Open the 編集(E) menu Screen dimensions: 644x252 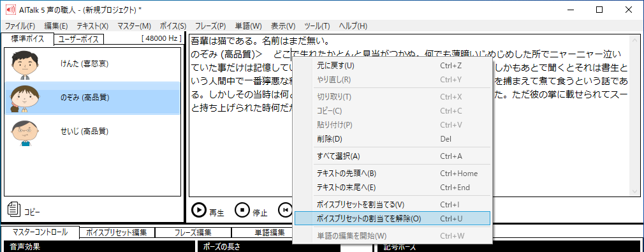tap(56, 26)
